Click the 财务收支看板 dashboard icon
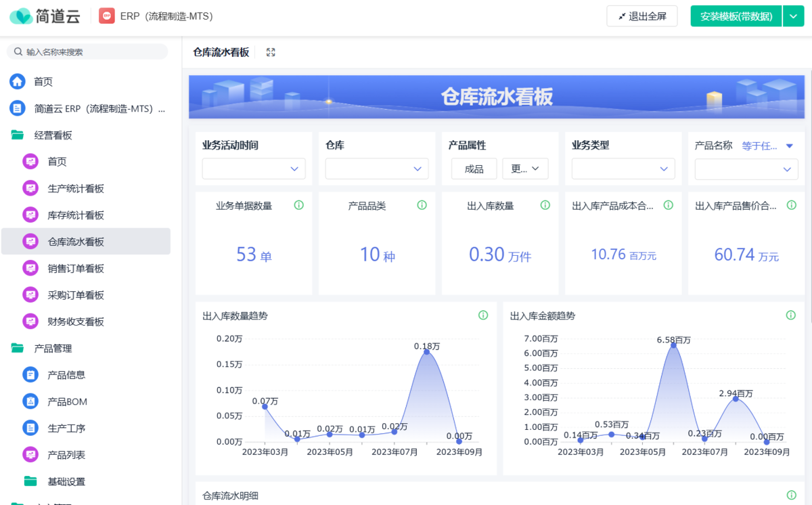The width and height of the screenshot is (812, 505). [30, 322]
